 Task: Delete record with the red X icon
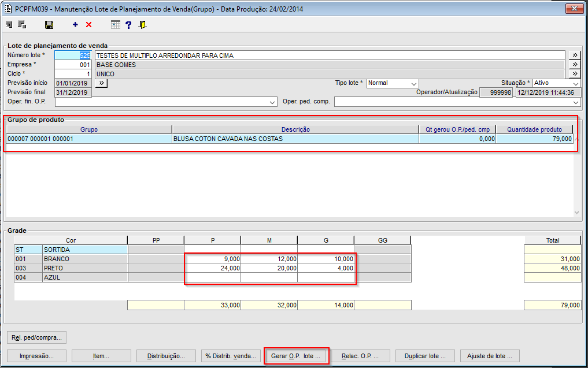point(88,25)
